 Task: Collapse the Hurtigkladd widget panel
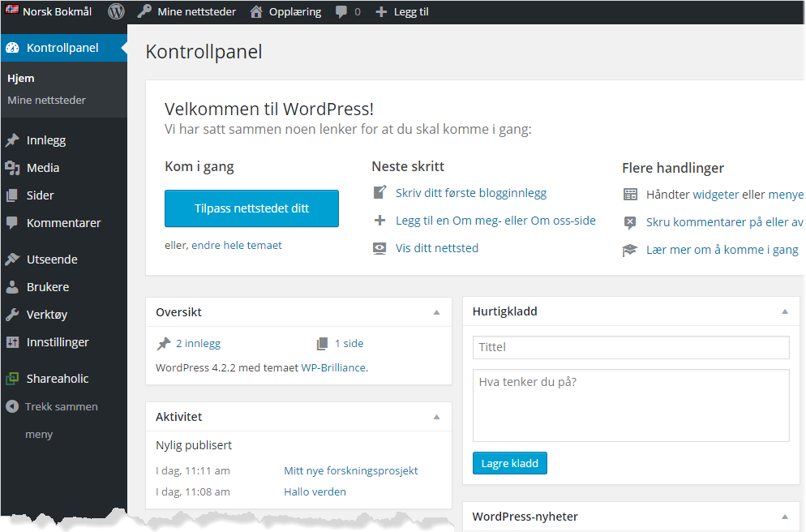click(785, 311)
